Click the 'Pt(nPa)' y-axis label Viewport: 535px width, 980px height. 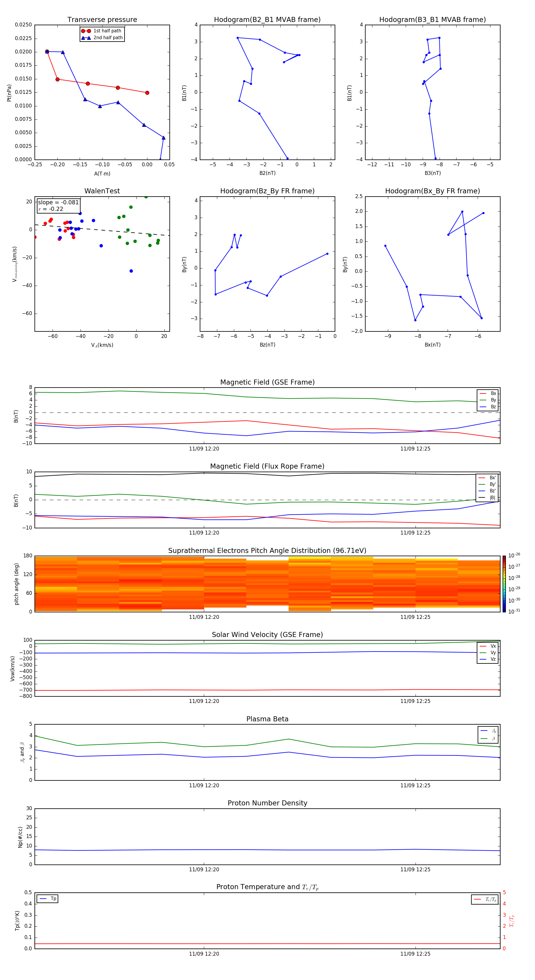tap(9, 92)
